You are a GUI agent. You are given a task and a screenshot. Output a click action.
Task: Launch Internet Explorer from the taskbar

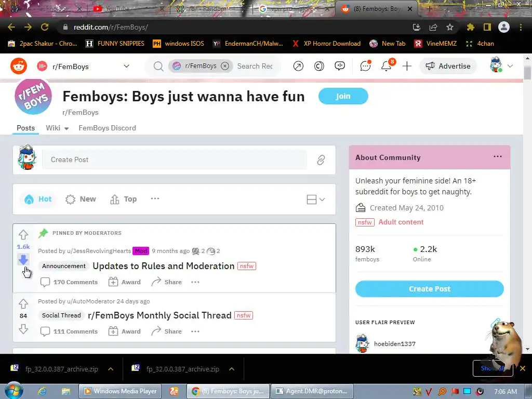42,391
